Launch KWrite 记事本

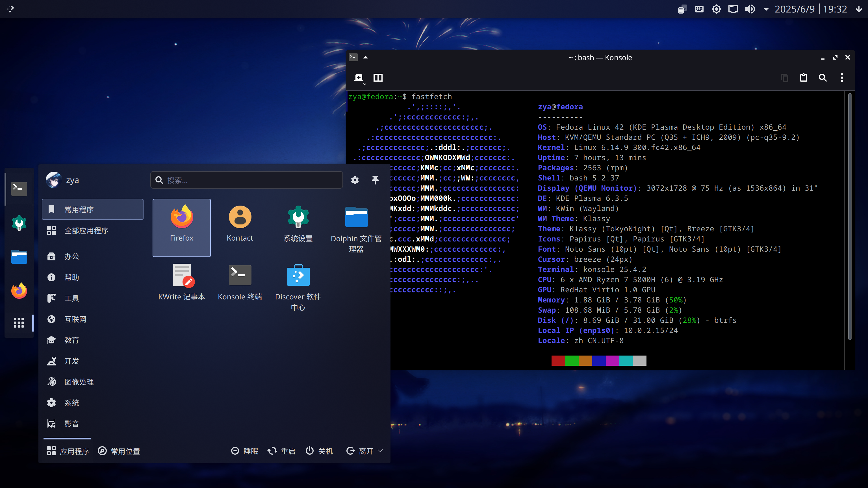tap(182, 286)
